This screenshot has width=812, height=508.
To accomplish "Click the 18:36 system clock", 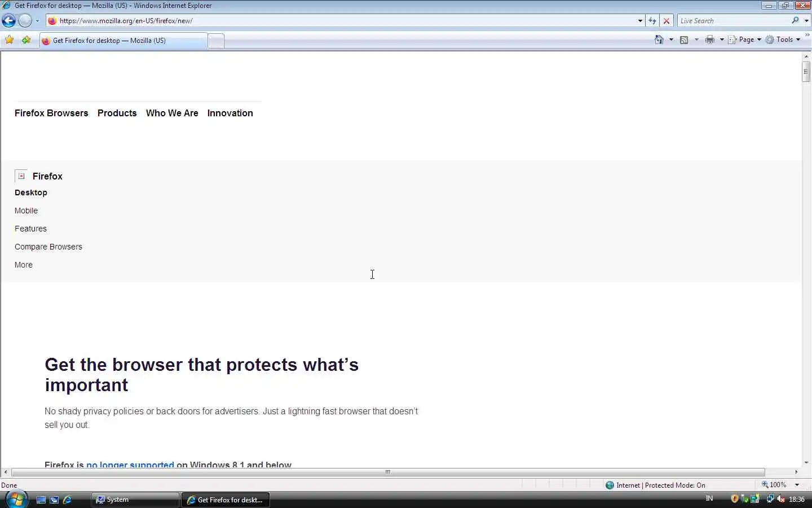I will 797,500.
